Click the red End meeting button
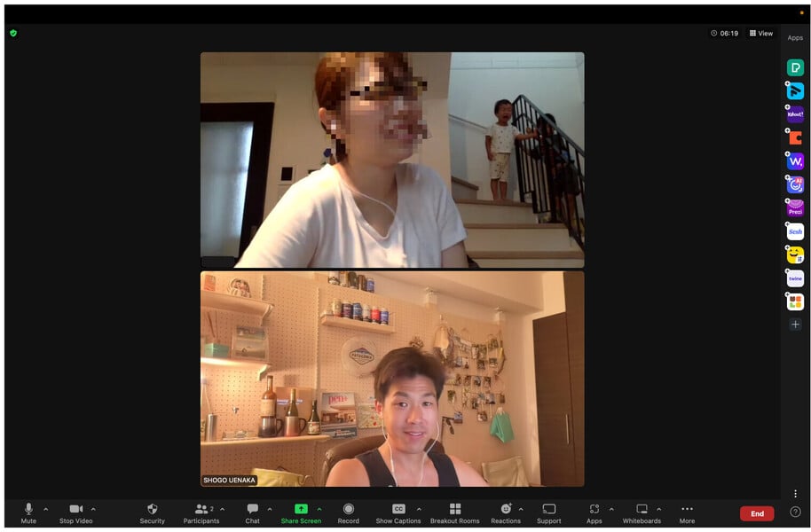The height and width of the screenshot is (532, 811). pos(757,513)
